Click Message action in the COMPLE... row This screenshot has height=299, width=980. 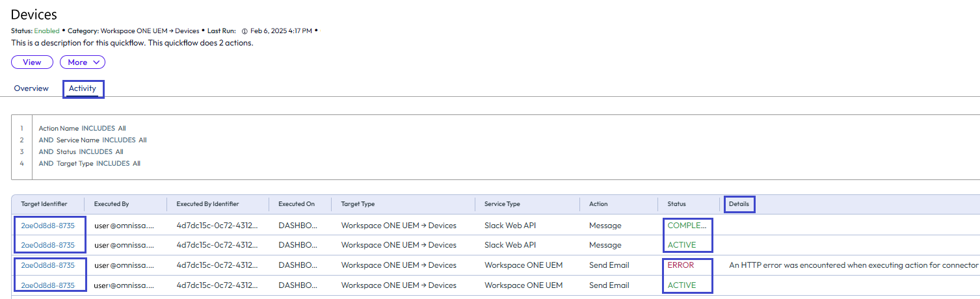pyautogui.click(x=605, y=226)
